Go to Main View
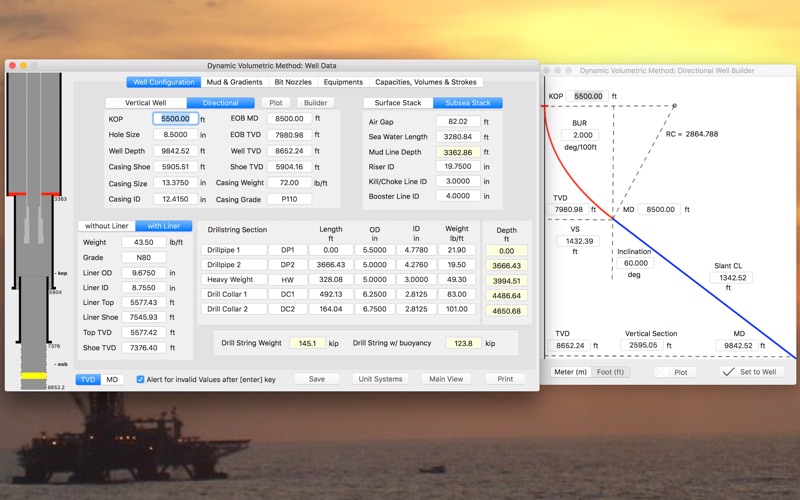The width and height of the screenshot is (800, 500). point(446,379)
